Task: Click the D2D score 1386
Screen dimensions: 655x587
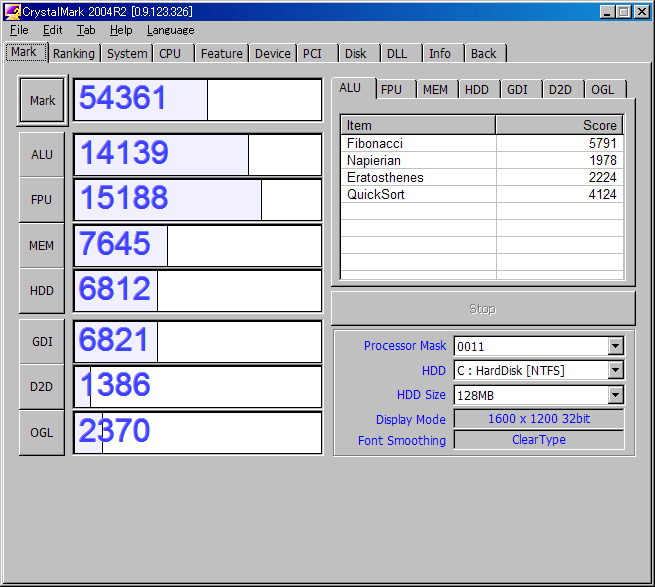Action: 115,385
